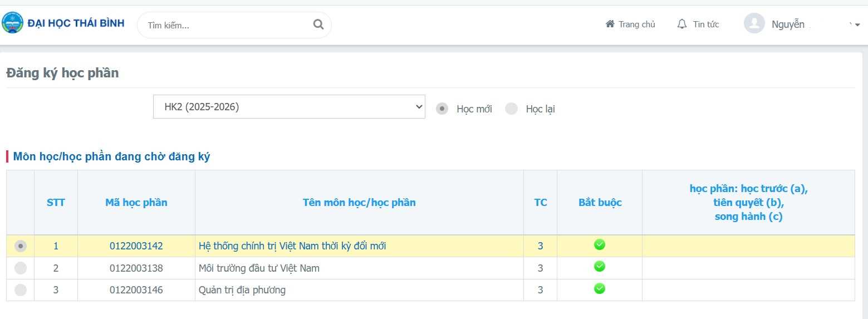Click the Đại học Thái Bình logo
Screen dimensions: 868x319
point(13,23)
